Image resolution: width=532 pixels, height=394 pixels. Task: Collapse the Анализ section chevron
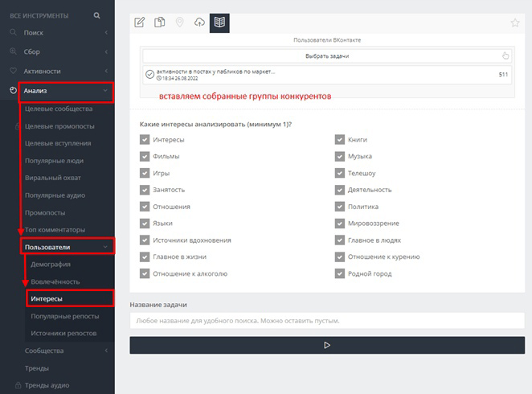[105, 91]
